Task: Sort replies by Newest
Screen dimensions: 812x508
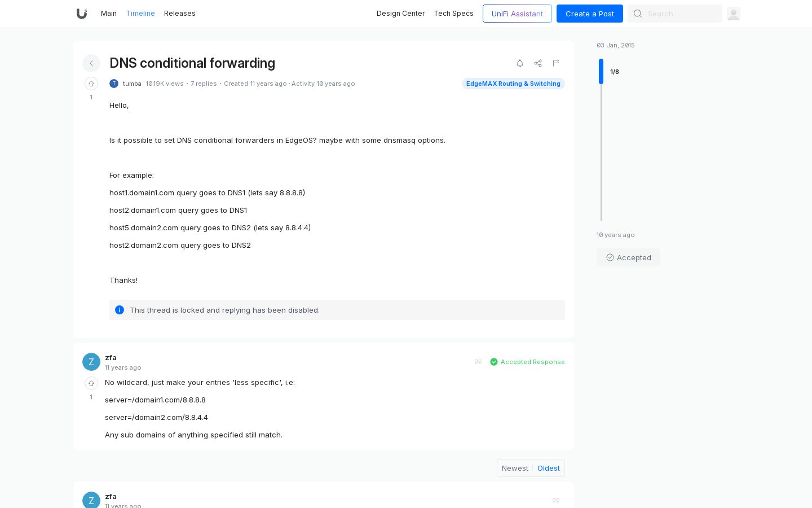Action: pyautogui.click(x=515, y=468)
